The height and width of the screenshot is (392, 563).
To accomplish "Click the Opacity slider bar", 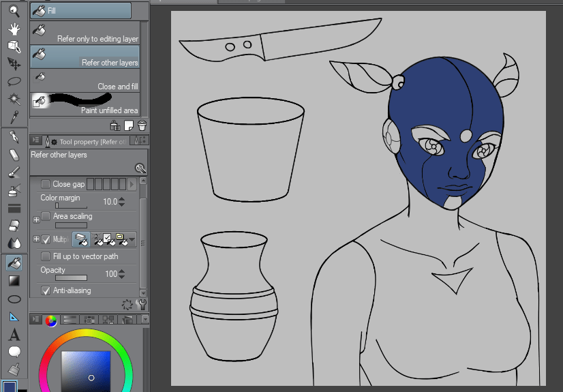I will (x=71, y=278).
